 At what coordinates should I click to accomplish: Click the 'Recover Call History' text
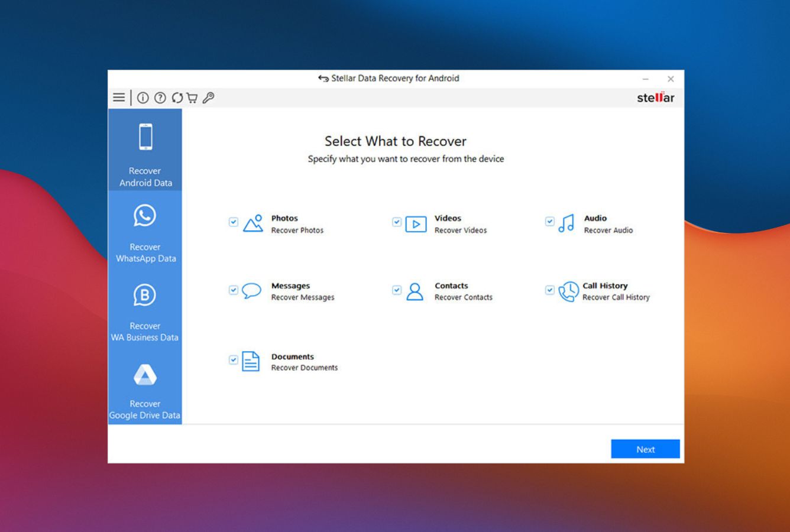coord(616,297)
